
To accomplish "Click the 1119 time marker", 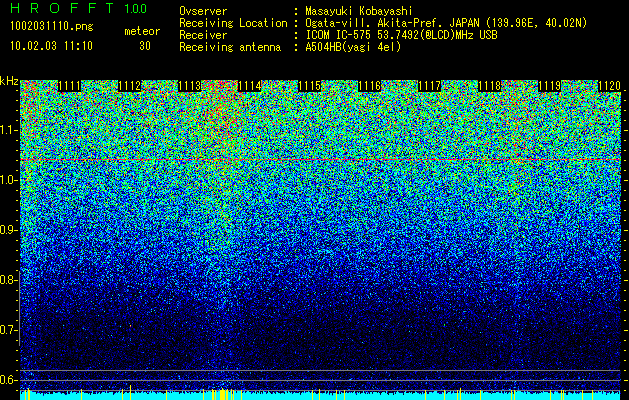I will click(549, 86).
